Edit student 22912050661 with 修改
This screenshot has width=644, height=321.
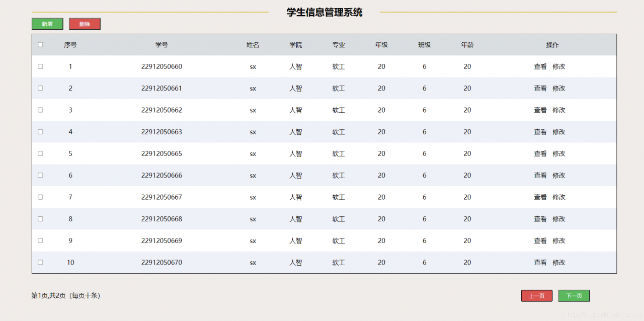tap(559, 88)
